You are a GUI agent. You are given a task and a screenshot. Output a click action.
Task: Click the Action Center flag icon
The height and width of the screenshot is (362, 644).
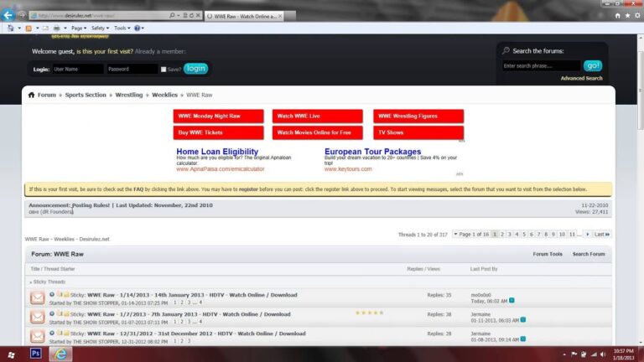tap(574, 354)
